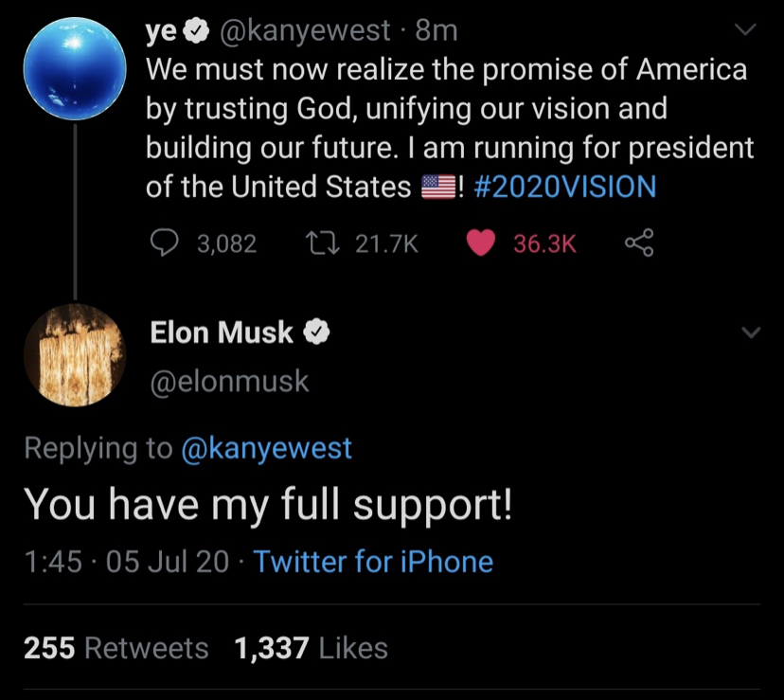Click the Twitter for iPhone link

(x=373, y=562)
